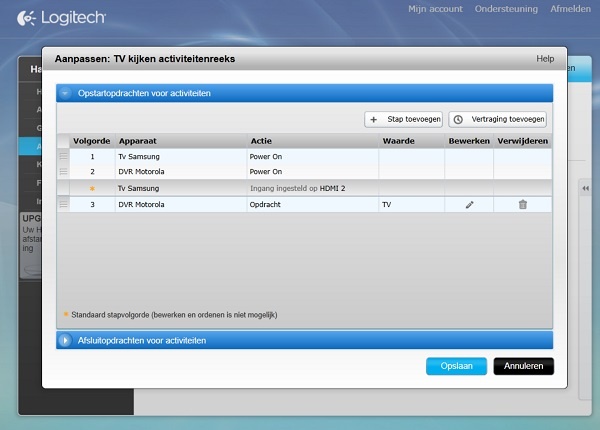
Task: Click plus icon in Stap toevoegen
Action: (x=373, y=119)
